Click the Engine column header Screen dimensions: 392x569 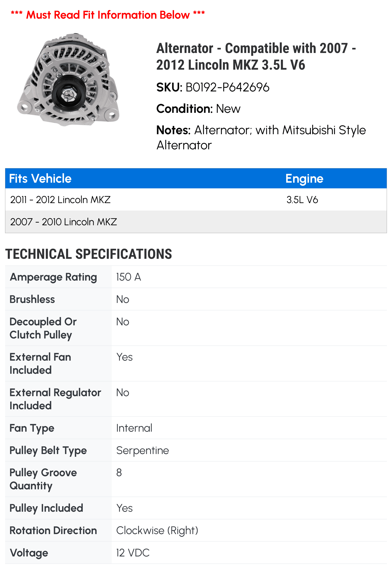[304, 179]
